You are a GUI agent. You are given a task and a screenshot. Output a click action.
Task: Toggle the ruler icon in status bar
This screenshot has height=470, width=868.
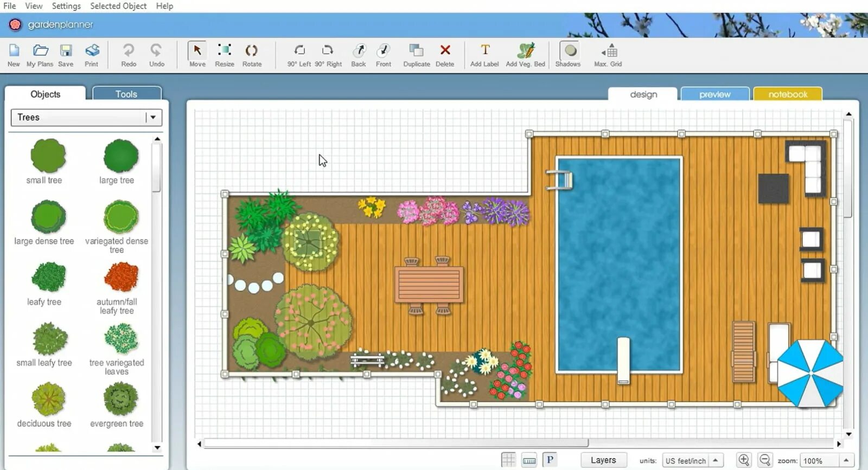click(529, 460)
